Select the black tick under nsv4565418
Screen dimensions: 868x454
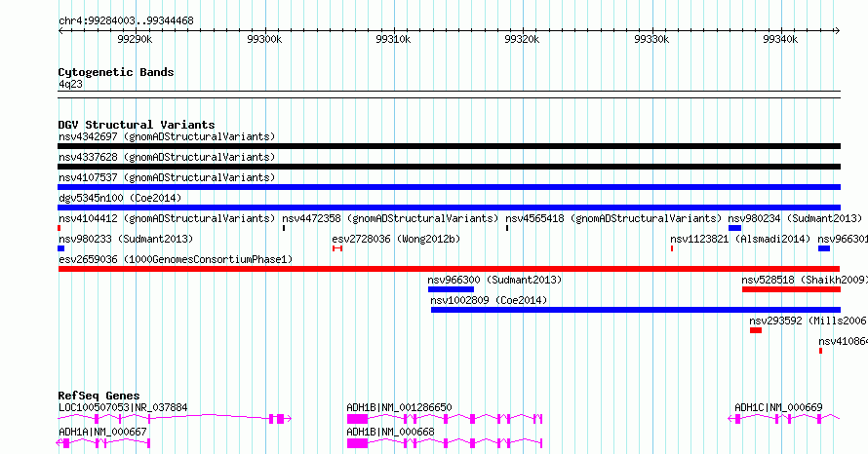tap(507, 228)
